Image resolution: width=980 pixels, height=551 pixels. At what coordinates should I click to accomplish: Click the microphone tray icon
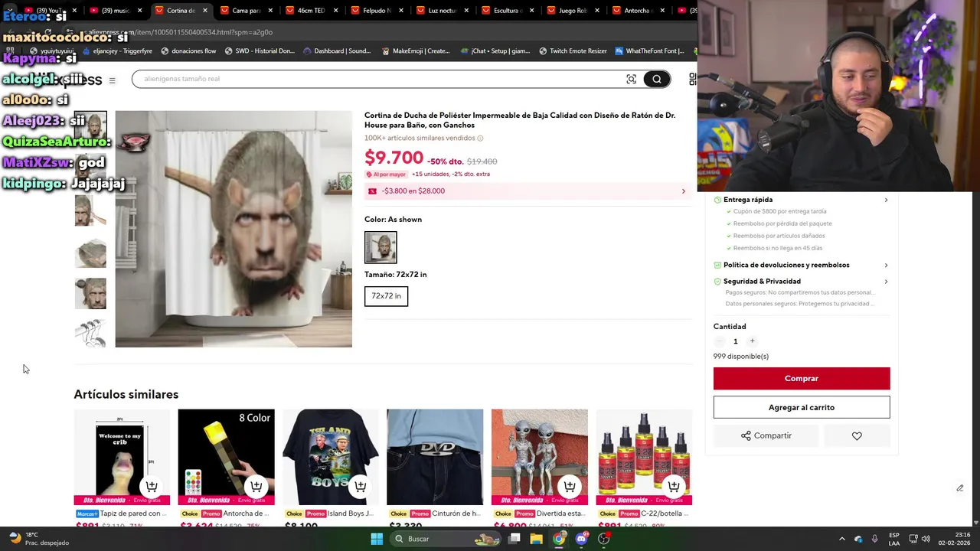[874, 539]
